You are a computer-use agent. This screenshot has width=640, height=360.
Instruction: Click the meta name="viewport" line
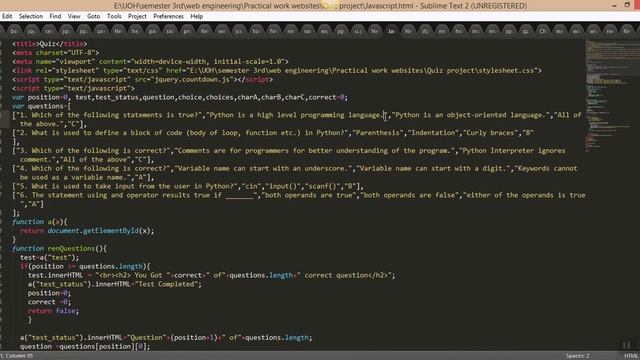point(150,62)
